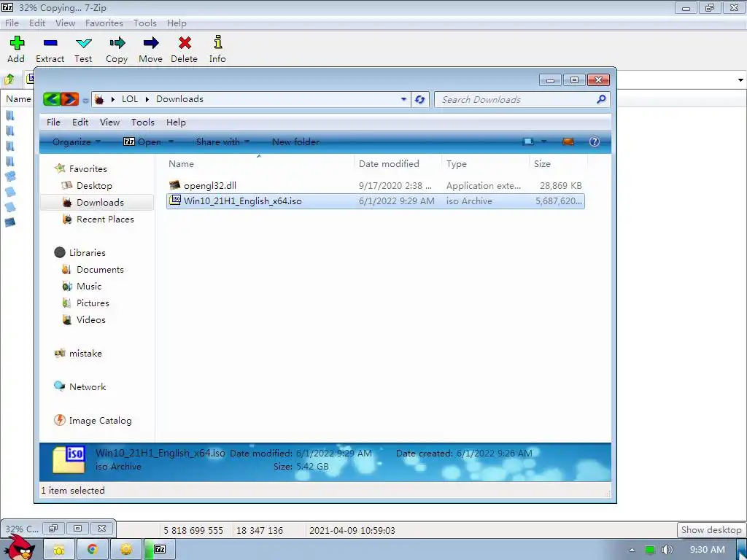This screenshot has height=560, width=747.
Task: Click the green network tray icon
Action: (649, 550)
